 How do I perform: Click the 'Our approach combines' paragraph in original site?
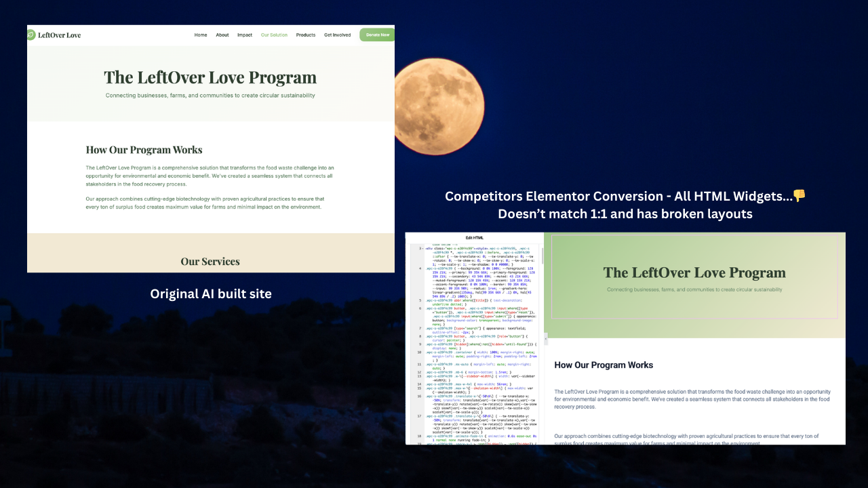point(205,203)
